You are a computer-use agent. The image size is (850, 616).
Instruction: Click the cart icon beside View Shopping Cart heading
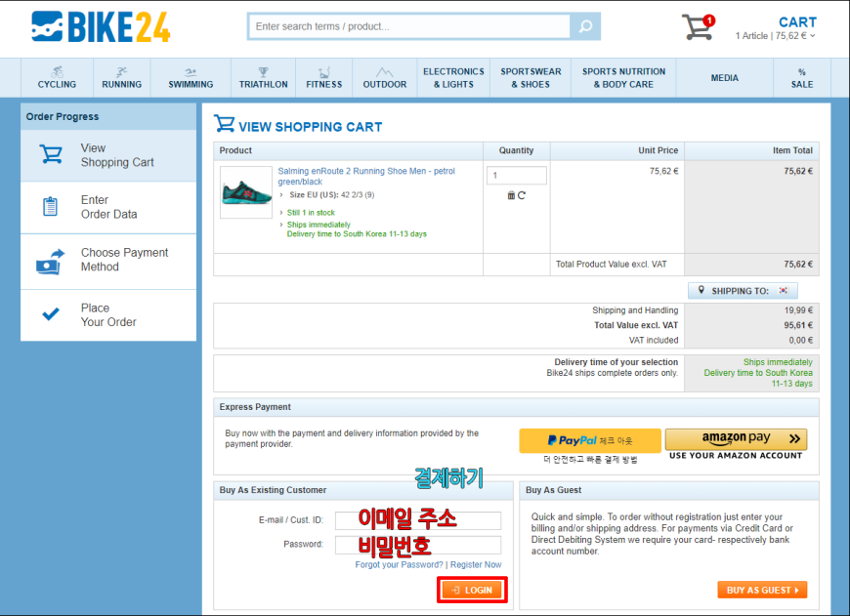click(224, 124)
